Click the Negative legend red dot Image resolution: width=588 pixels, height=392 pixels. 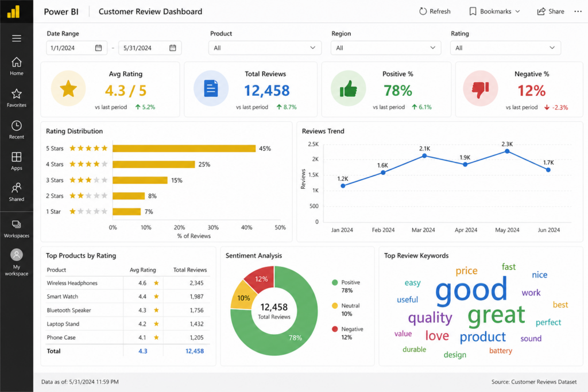[x=335, y=329]
